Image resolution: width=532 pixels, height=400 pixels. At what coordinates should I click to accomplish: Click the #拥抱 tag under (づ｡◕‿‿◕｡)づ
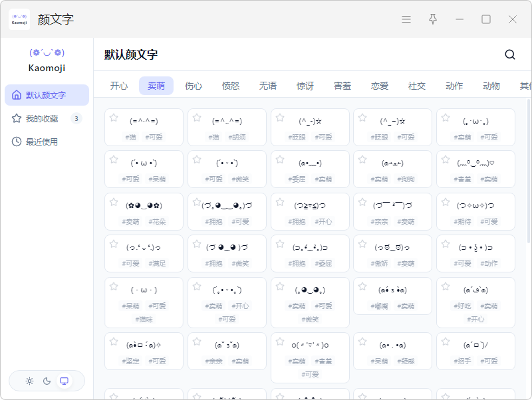tap(213, 222)
